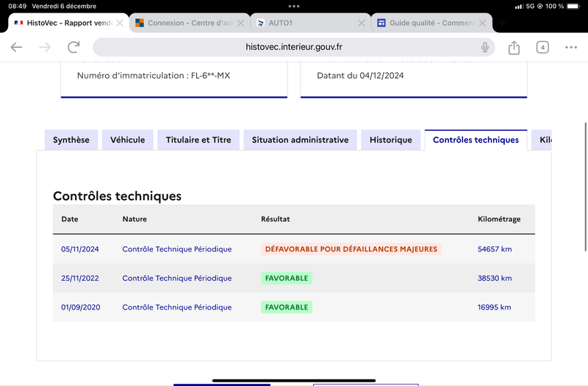Viewport: 588px width, 386px height.
Task: Switch to the Connexion - Centre browser tab
Action: [x=190, y=23]
